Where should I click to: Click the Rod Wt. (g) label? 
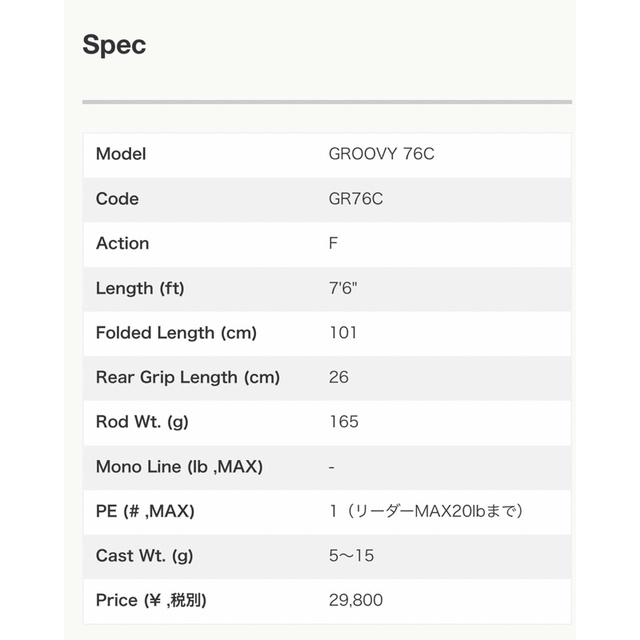click(x=142, y=422)
